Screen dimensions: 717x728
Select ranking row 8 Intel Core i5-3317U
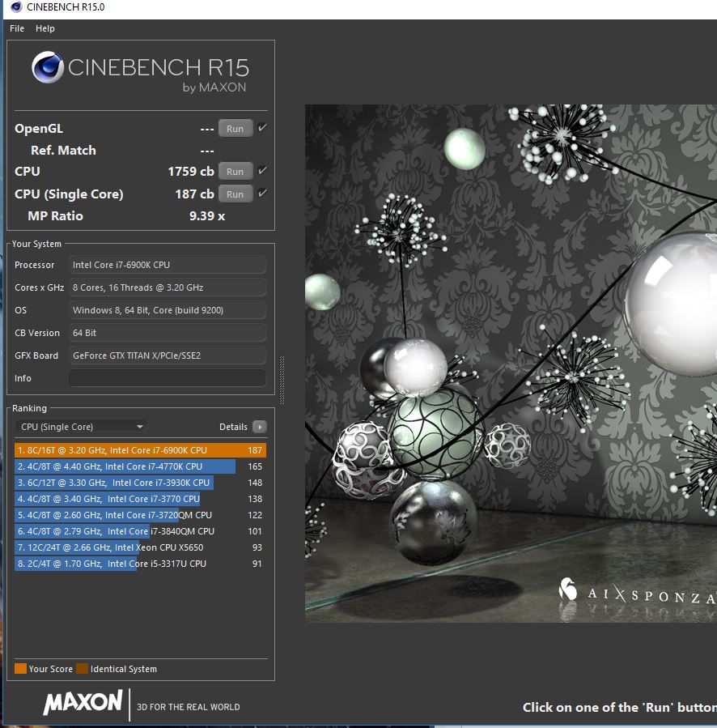pos(140,564)
